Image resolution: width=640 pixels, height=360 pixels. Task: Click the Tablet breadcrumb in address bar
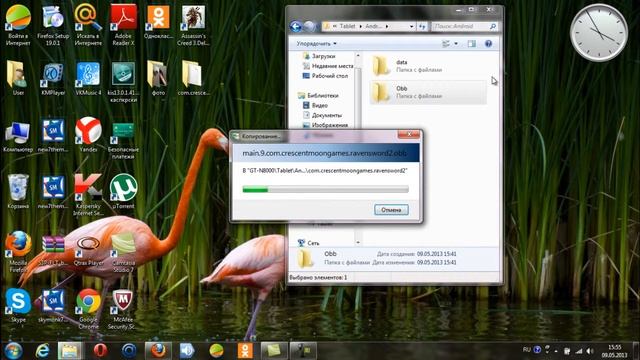coord(347,27)
